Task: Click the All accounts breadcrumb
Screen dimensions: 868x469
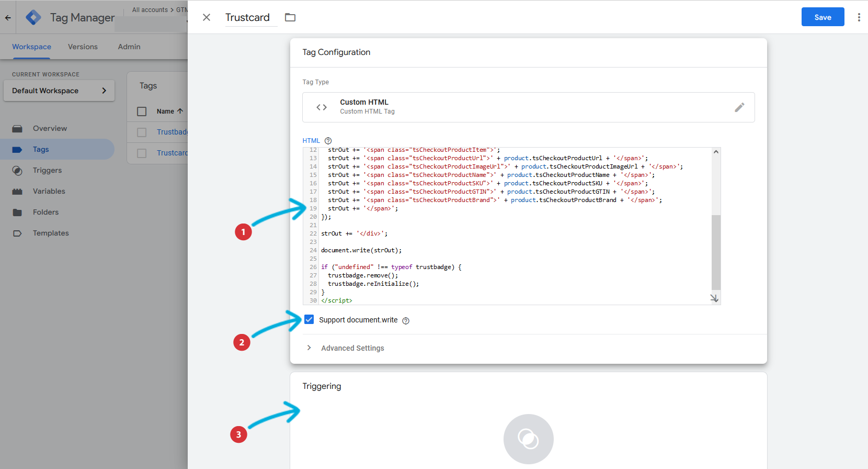Action: (150, 10)
